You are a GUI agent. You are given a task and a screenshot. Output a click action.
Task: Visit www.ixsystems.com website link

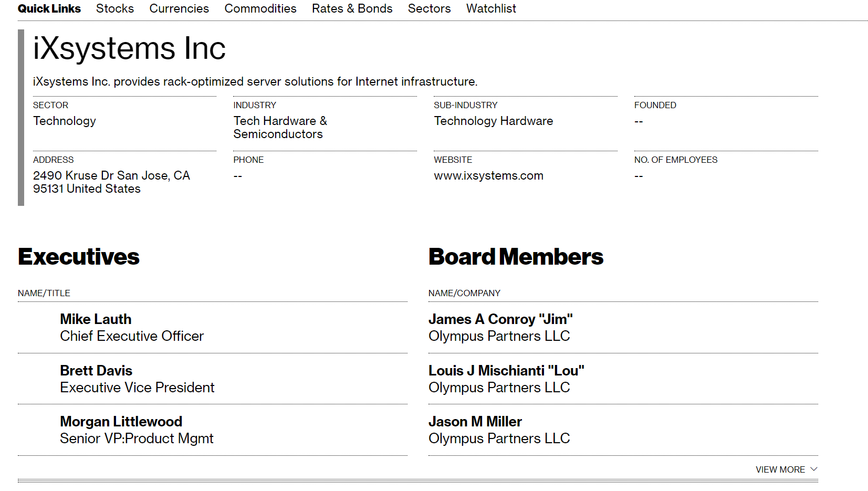click(x=488, y=175)
